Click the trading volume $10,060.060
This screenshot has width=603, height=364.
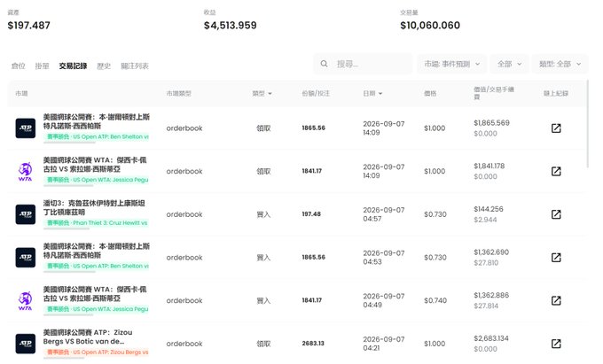[430, 26]
